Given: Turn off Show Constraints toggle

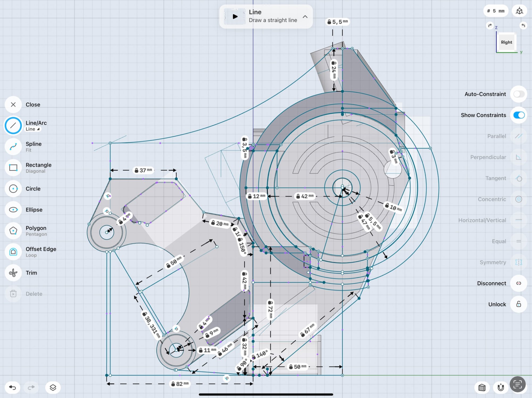Looking at the screenshot, I should pos(518,115).
